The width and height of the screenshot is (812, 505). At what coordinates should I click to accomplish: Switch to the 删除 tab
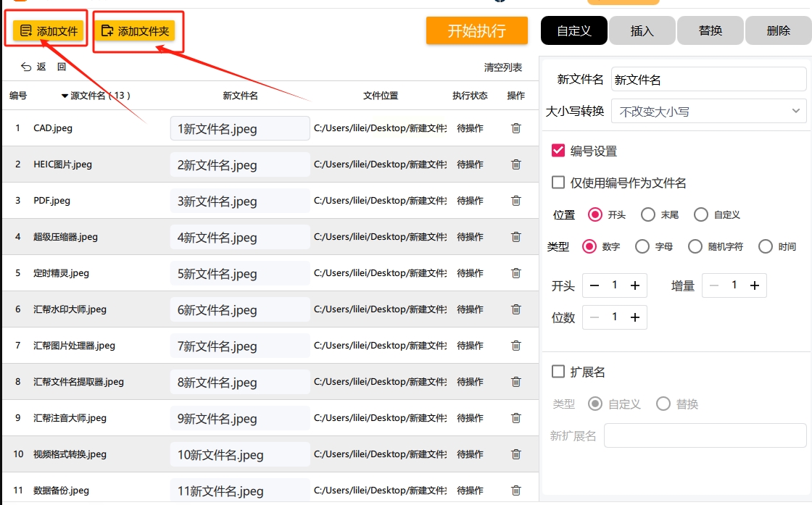point(779,30)
